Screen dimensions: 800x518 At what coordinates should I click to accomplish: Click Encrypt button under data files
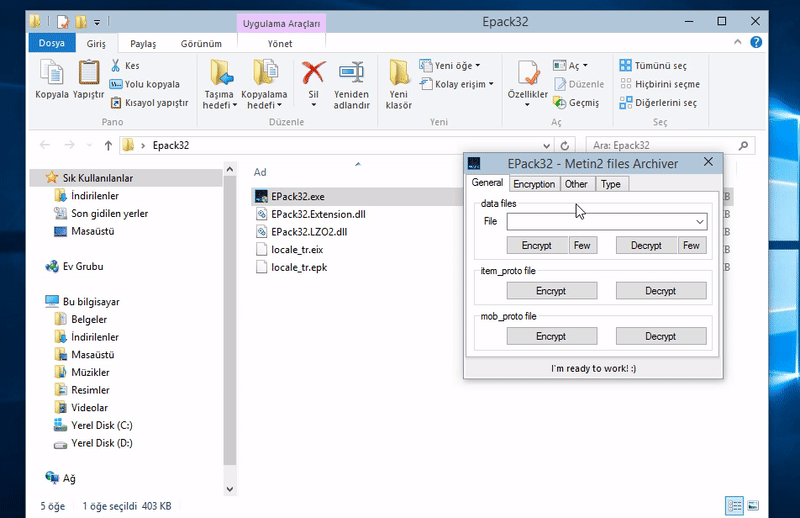click(x=537, y=245)
